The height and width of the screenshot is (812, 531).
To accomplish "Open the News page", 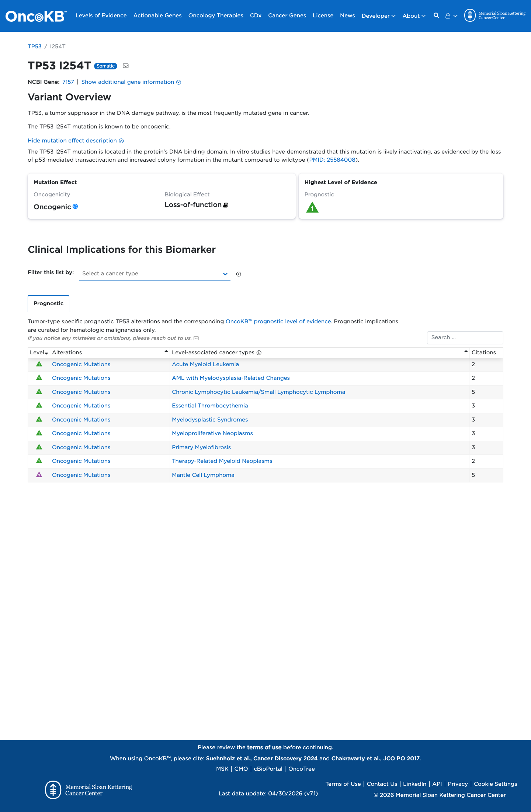I will coord(347,16).
